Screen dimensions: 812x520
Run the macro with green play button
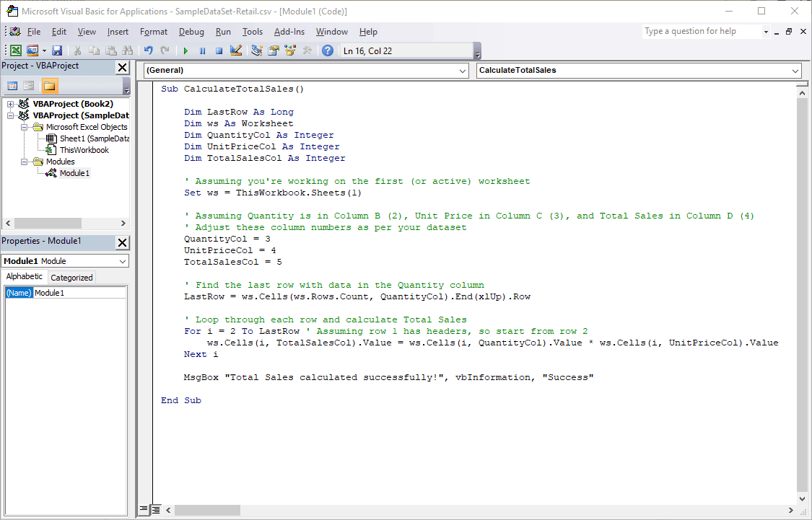[185, 50]
